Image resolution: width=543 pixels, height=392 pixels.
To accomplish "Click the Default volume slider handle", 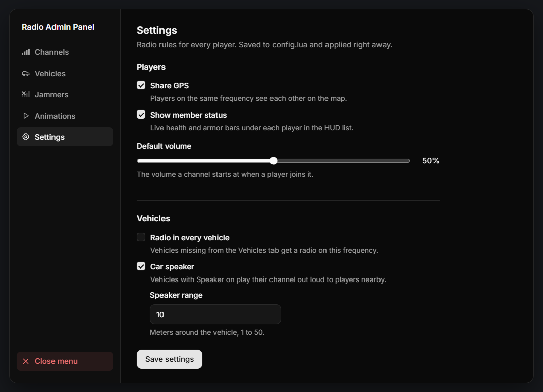I will coord(274,160).
